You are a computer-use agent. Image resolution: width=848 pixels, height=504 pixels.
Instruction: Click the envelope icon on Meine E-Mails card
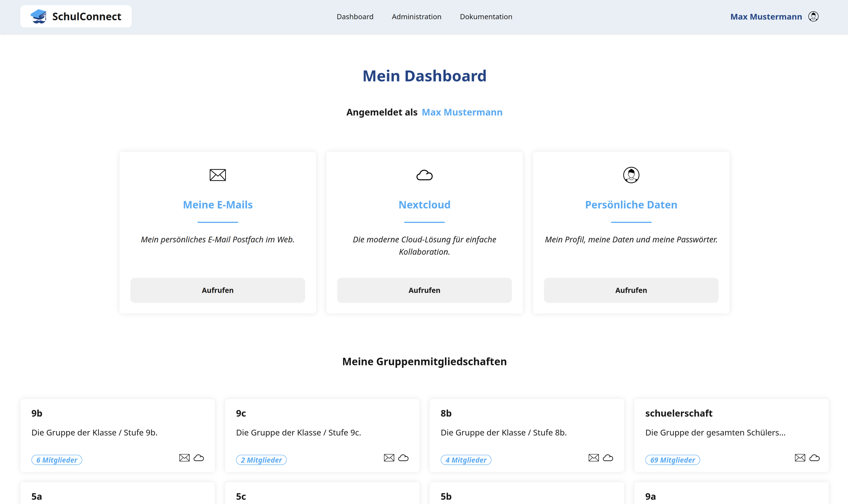click(x=218, y=175)
